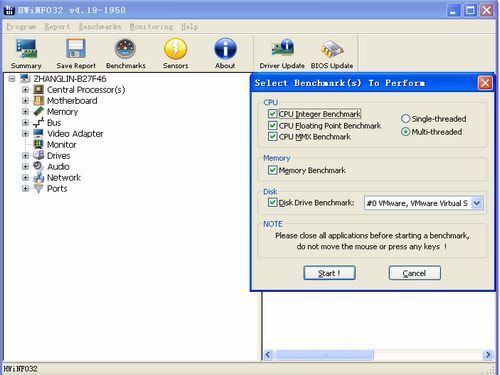Click the Drives tree icon
Screen dimensions: 500x375
coord(39,155)
